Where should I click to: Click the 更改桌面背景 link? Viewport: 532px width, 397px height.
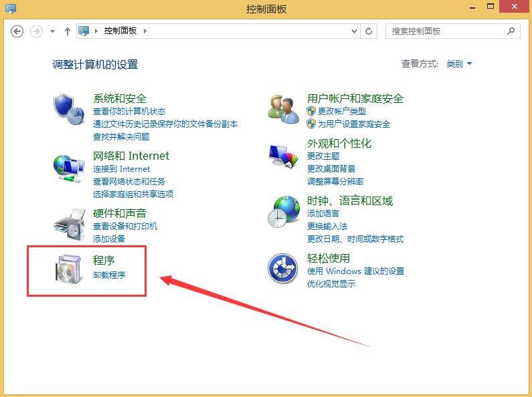[x=331, y=169]
